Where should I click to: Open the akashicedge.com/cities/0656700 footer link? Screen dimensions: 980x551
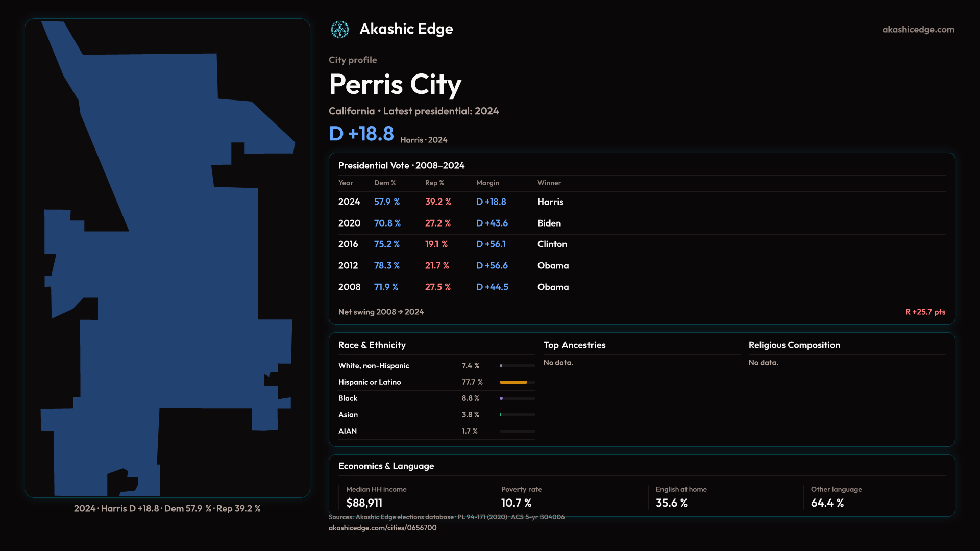tap(382, 528)
